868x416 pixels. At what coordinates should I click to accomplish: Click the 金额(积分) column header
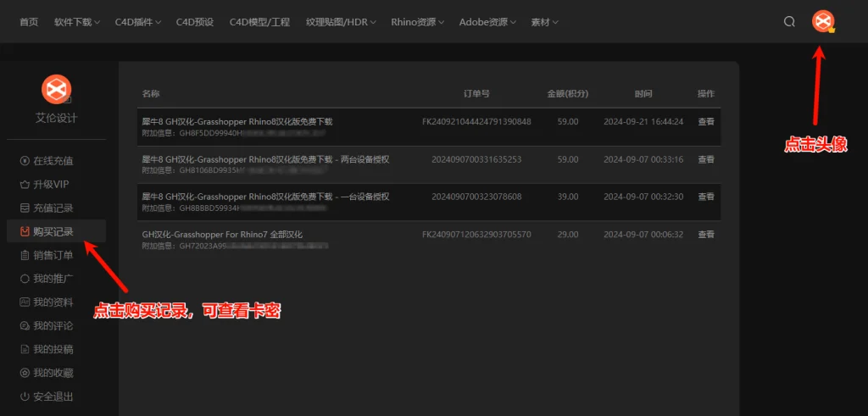(568, 93)
